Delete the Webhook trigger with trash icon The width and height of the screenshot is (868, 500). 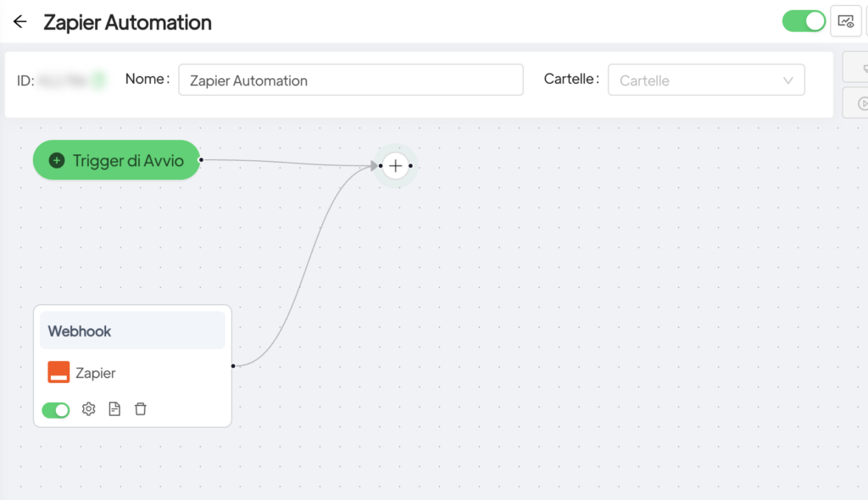[x=141, y=409]
